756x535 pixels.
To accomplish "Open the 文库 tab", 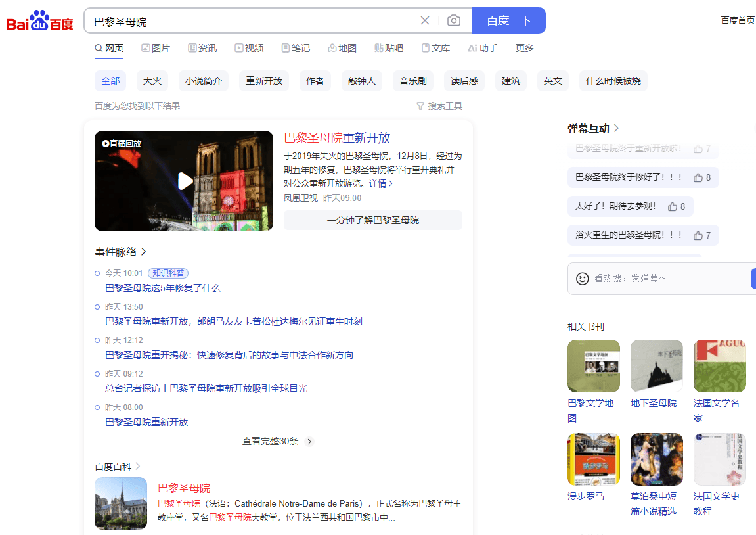I will click(436, 48).
